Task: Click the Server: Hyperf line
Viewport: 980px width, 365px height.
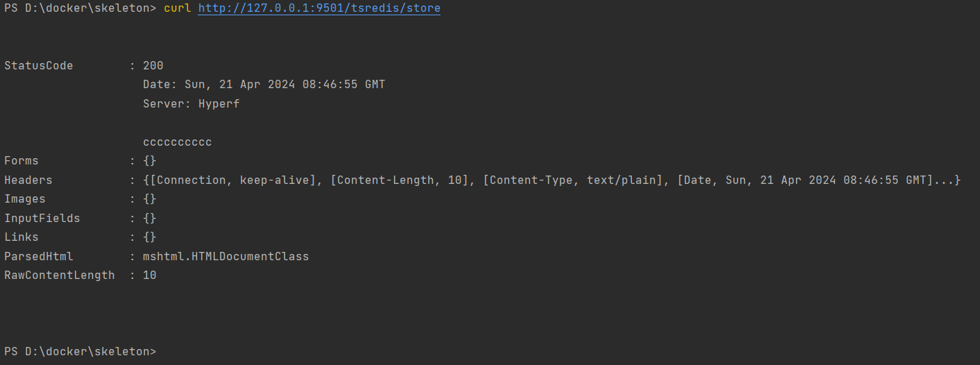Action: coord(191,104)
